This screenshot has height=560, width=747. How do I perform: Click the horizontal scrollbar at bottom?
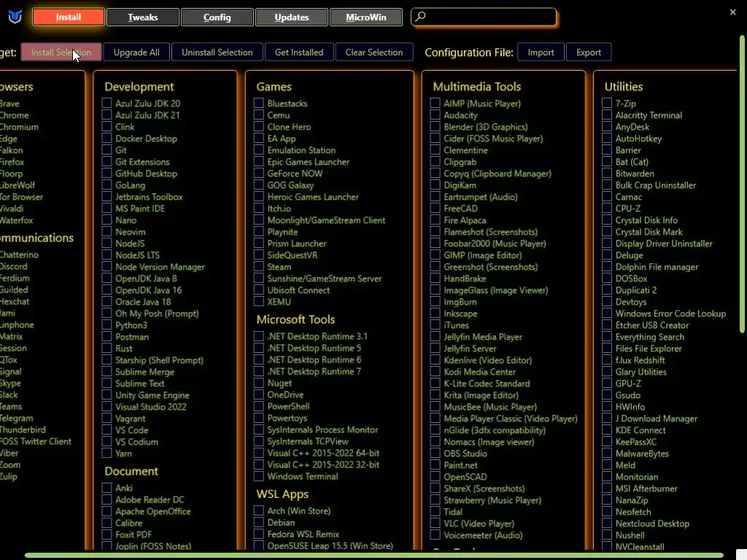[374, 556]
